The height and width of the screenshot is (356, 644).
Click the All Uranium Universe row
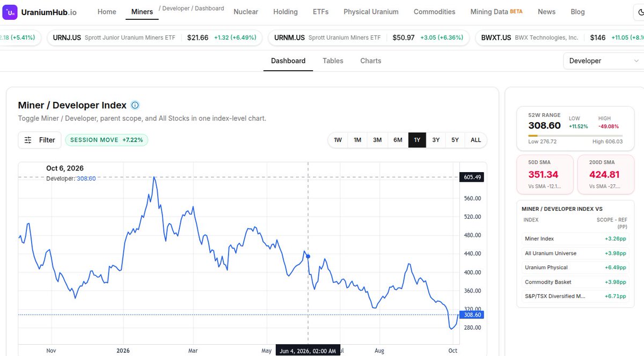[575, 253]
